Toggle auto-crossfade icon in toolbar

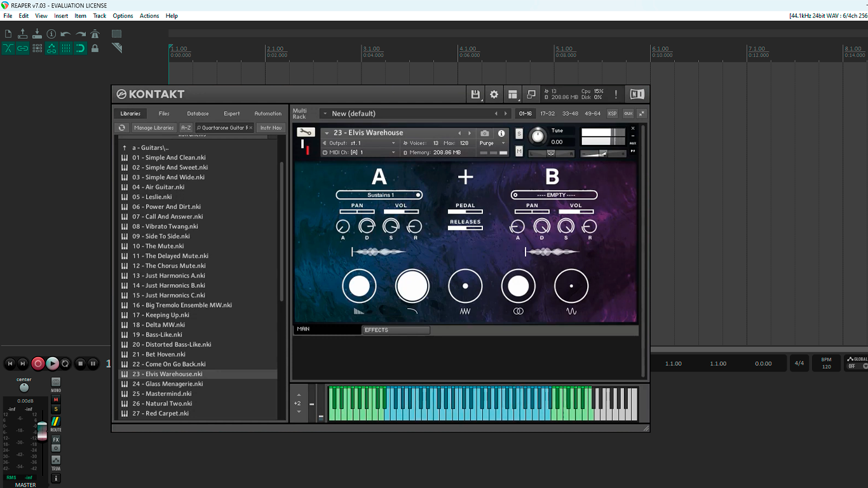tap(8, 48)
